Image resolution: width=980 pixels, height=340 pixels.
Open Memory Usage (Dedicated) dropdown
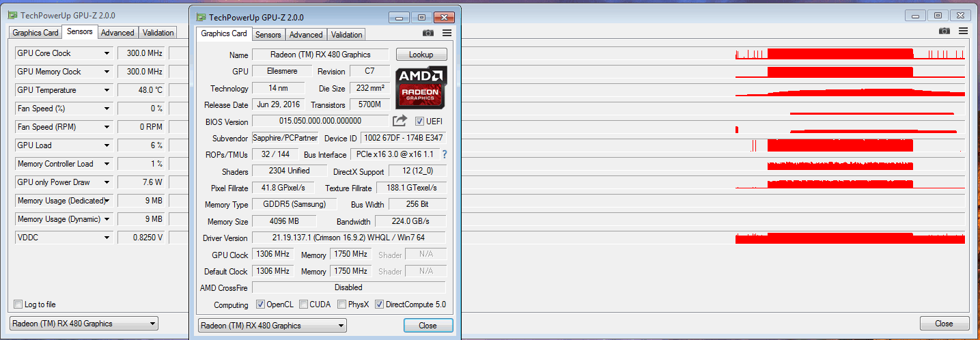coord(107,201)
